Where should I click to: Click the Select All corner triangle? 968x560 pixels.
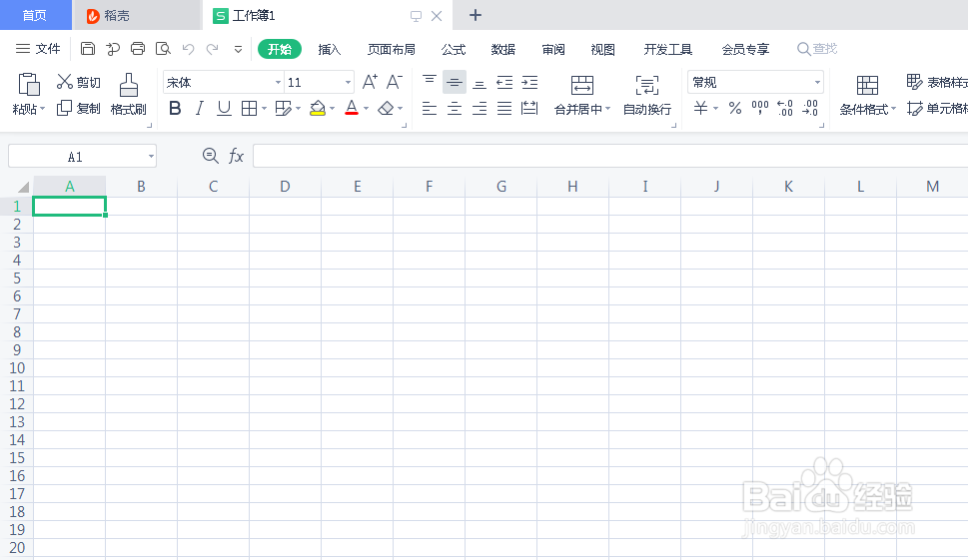23,187
